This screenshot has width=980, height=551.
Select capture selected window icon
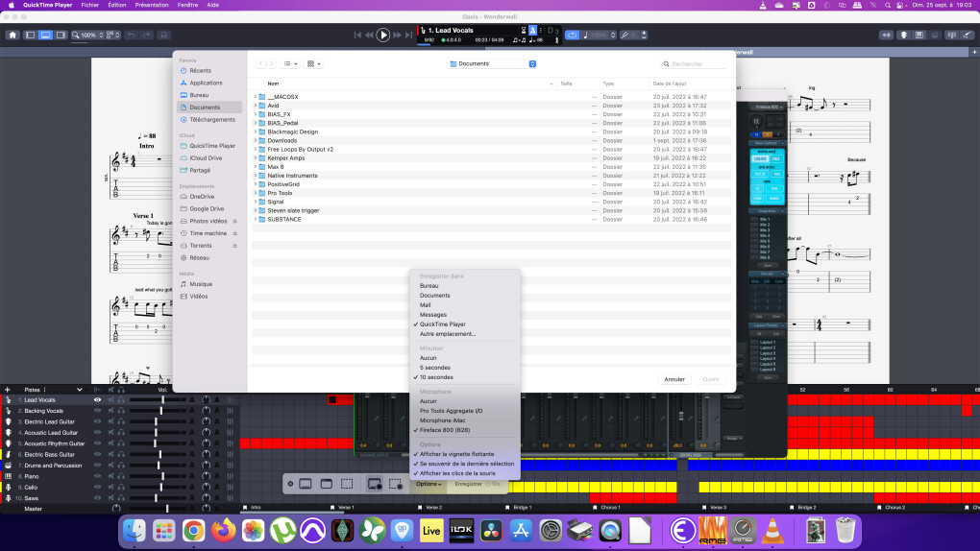pos(327,484)
